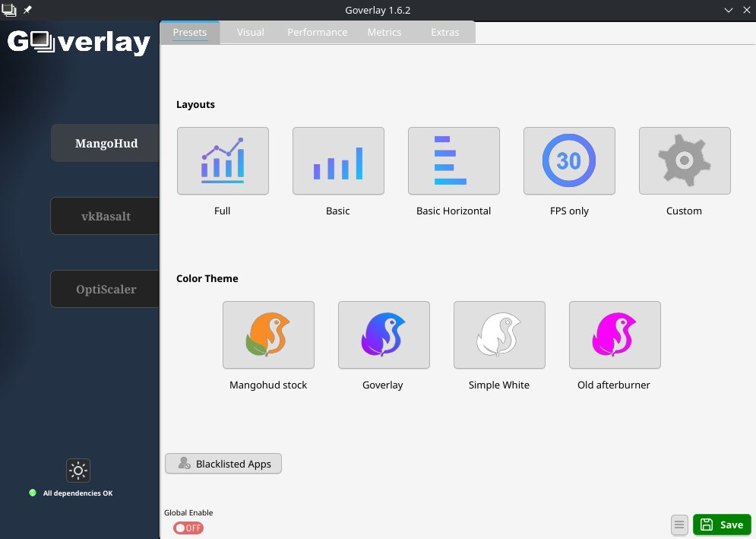Image resolution: width=756 pixels, height=539 pixels.
Task: Open the log list icon beside Save
Action: coord(679,525)
